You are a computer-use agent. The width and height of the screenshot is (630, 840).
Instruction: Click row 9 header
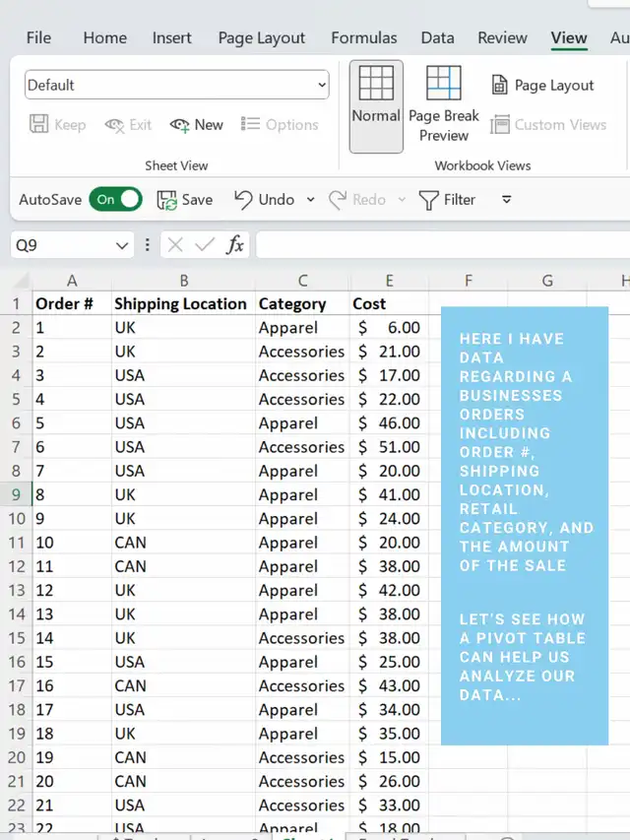(x=17, y=495)
